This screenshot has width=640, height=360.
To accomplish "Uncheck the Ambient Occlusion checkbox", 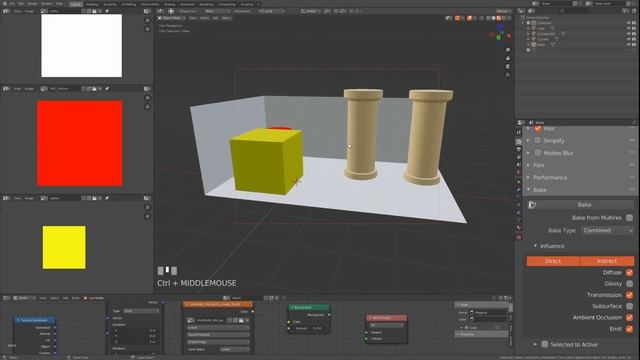I will [629, 317].
